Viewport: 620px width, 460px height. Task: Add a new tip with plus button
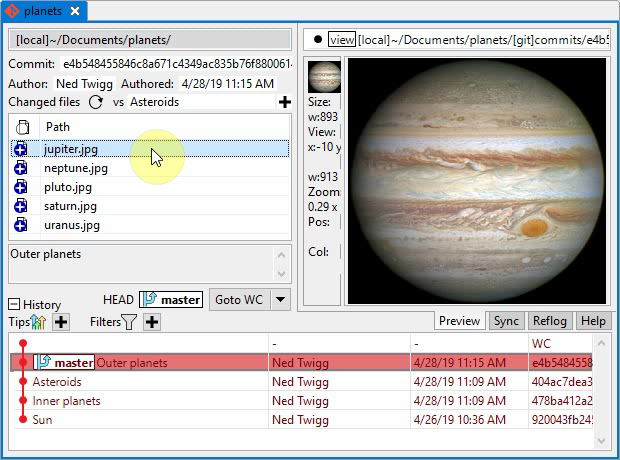click(x=61, y=322)
